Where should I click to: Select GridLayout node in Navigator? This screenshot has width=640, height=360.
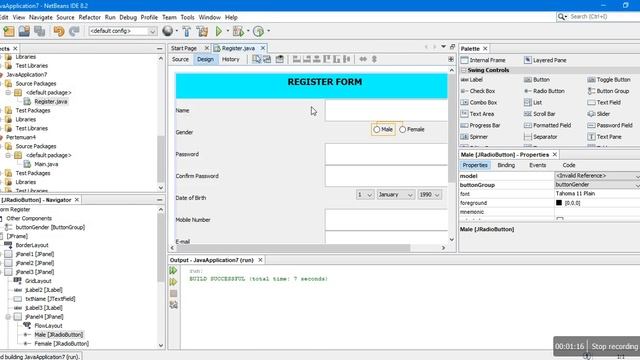38,281
